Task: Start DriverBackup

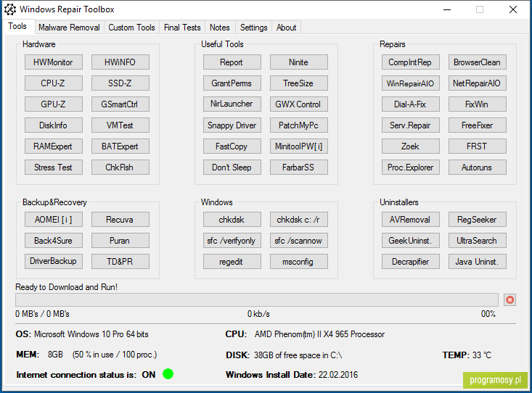Action: click(53, 262)
